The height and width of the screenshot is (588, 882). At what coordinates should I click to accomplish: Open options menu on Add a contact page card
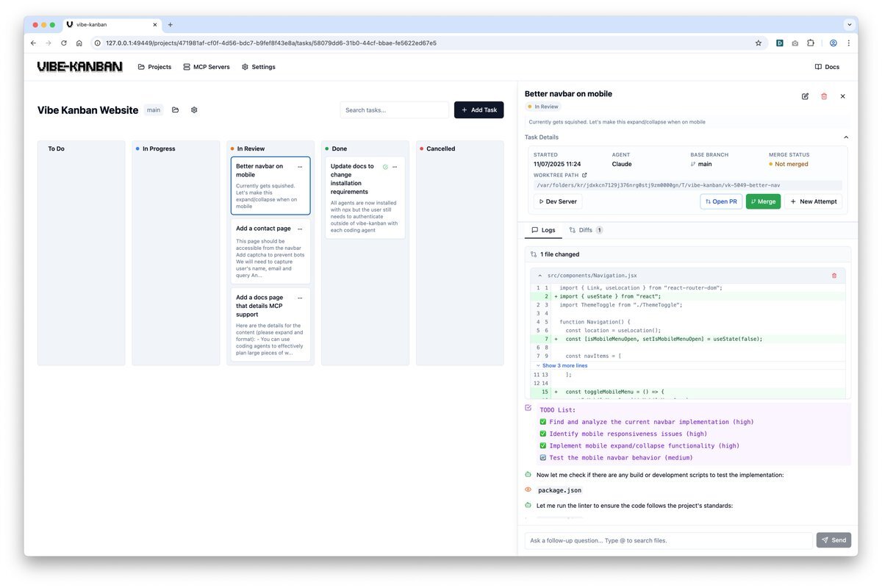300,229
